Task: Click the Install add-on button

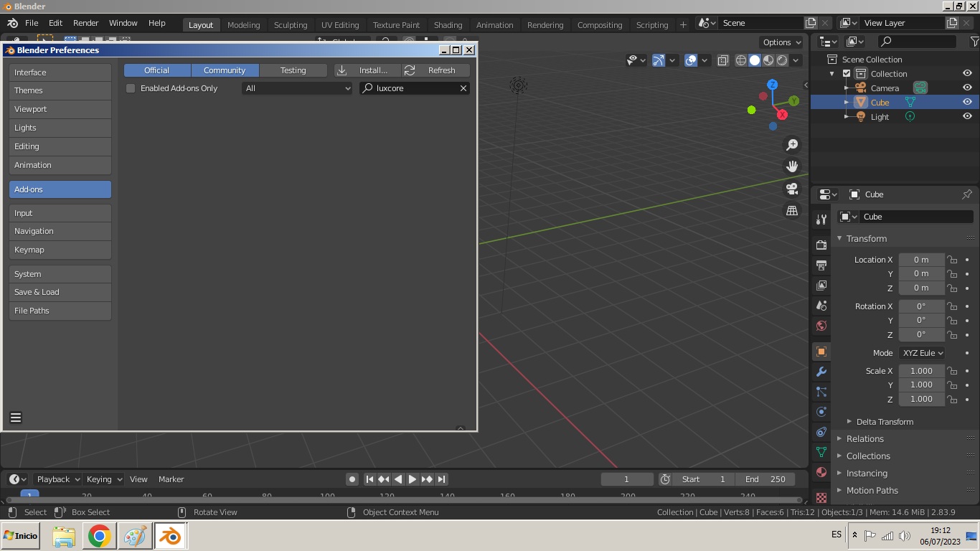Action: (x=367, y=70)
